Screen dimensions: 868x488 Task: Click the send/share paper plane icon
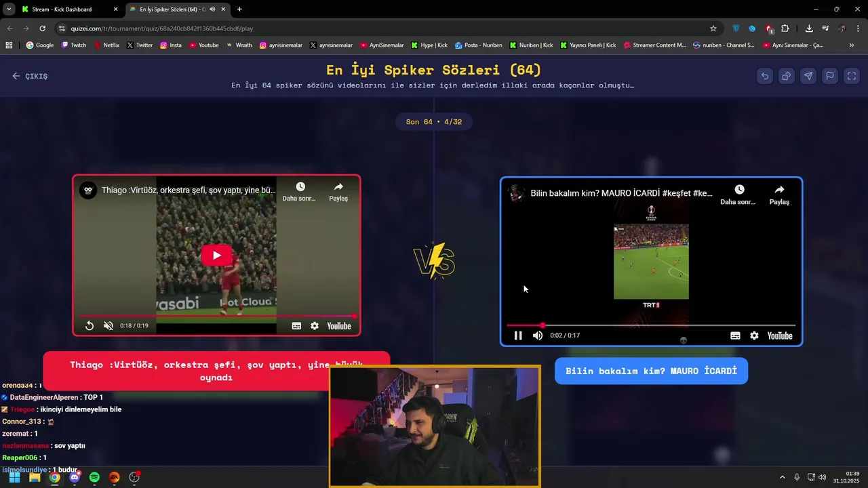click(x=808, y=76)
